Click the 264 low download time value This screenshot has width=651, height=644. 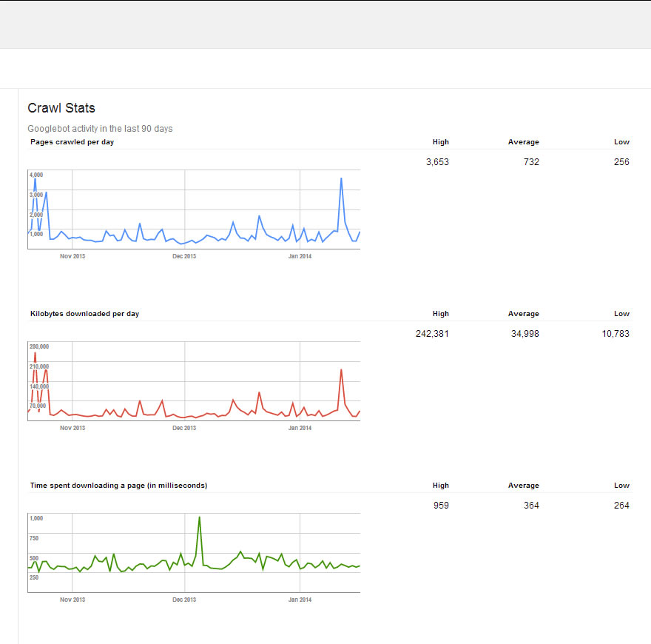[621, 506]
